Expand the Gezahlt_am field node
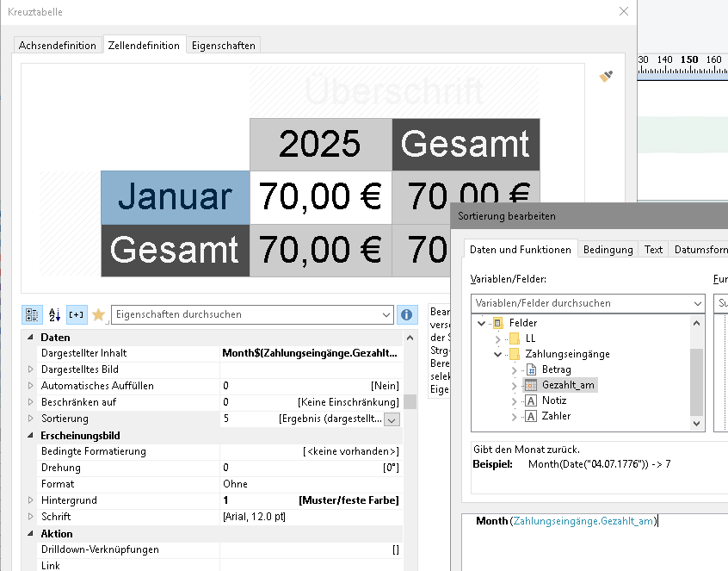 [514, 386]
